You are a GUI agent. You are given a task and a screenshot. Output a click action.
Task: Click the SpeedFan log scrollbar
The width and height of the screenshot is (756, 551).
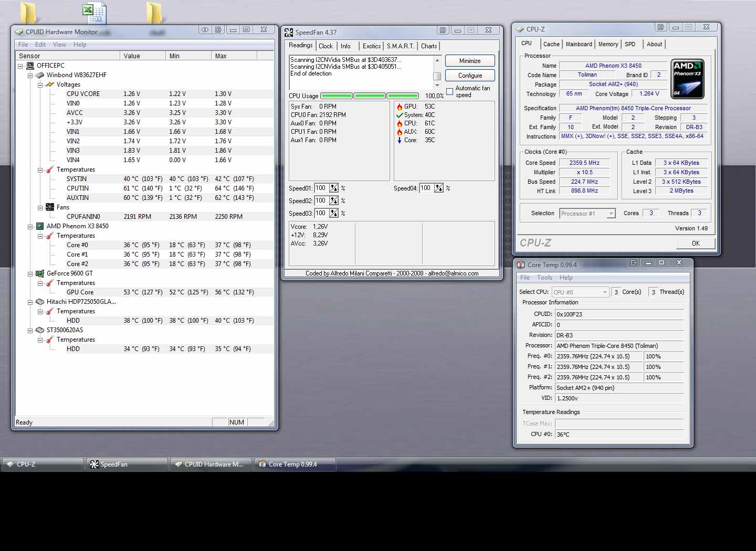[437, 73]
